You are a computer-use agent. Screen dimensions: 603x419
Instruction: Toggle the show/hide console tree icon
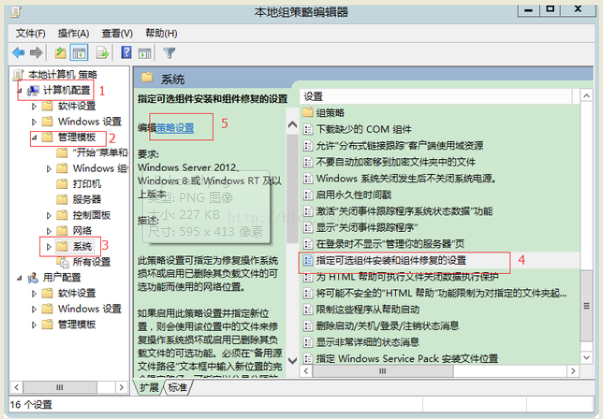pos(79,52)
